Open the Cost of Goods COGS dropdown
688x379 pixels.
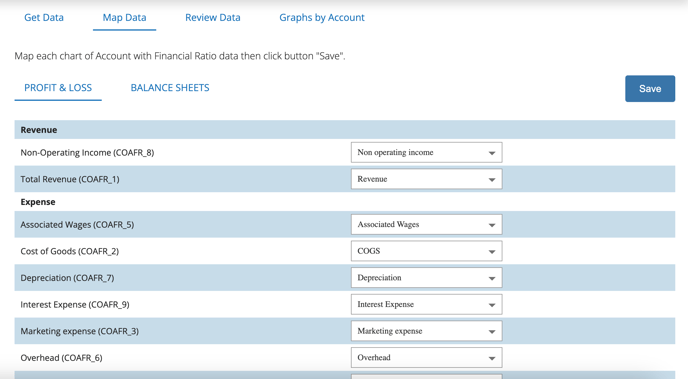pyautogui.click(x=426, y=251)
